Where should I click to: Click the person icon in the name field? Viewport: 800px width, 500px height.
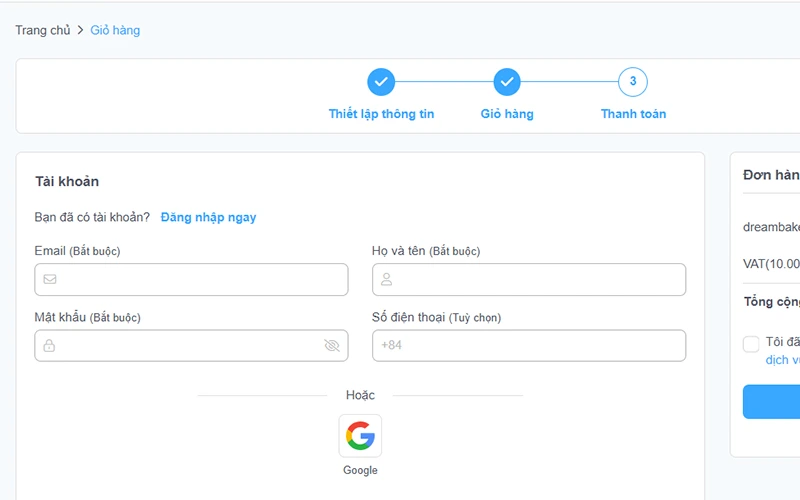coord(387,279)
